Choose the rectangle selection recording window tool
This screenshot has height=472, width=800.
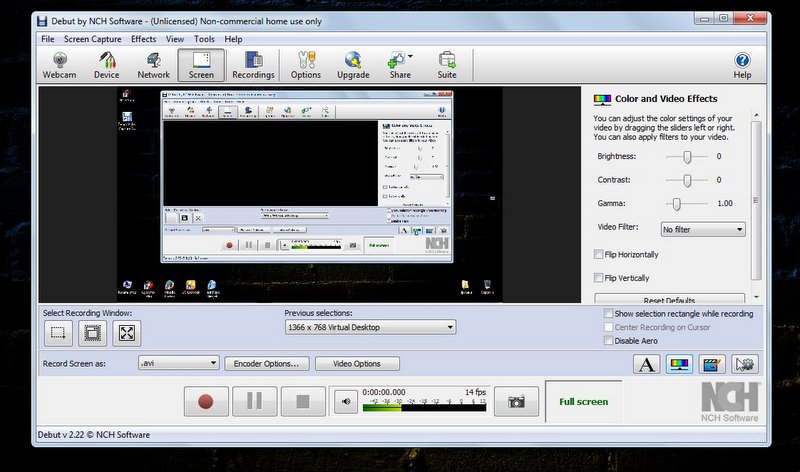58,333
